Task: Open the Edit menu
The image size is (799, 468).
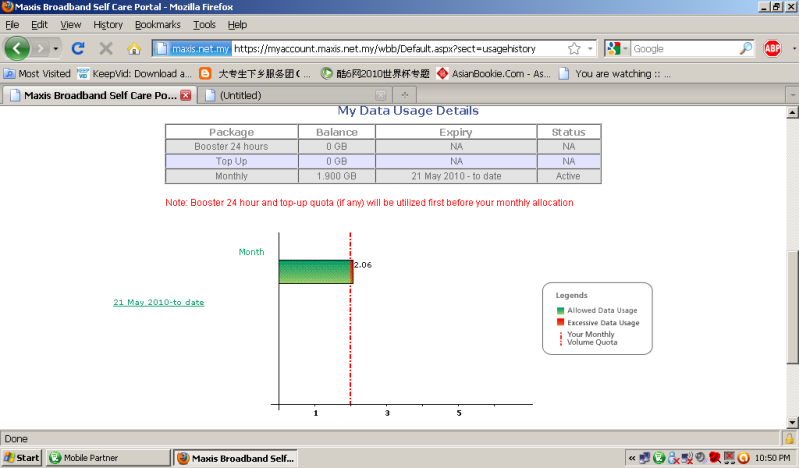Action: (x=39, y=24)
